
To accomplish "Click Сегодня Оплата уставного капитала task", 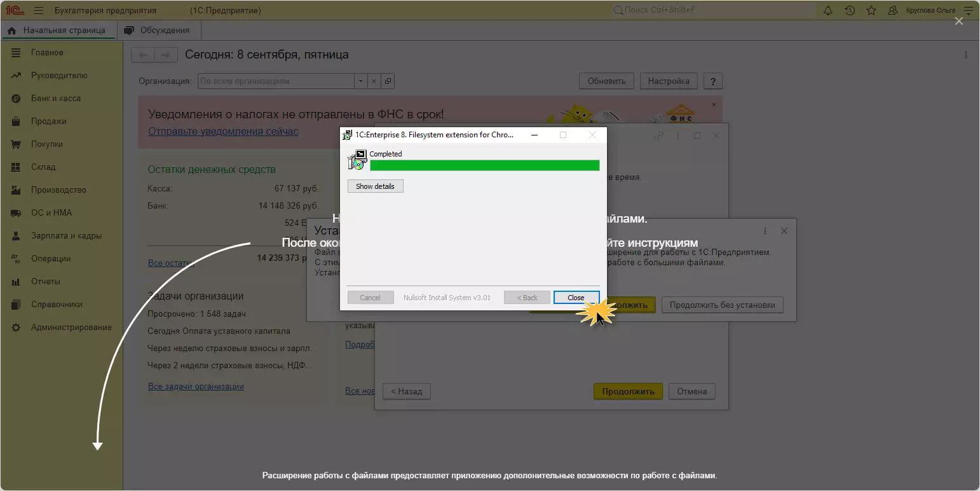I will pos(219,331).
